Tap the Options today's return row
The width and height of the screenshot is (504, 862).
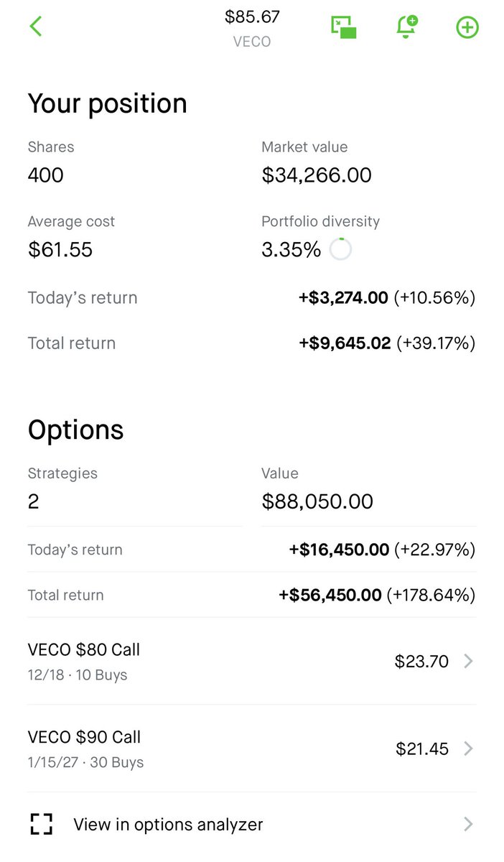(x=251, y=550)
